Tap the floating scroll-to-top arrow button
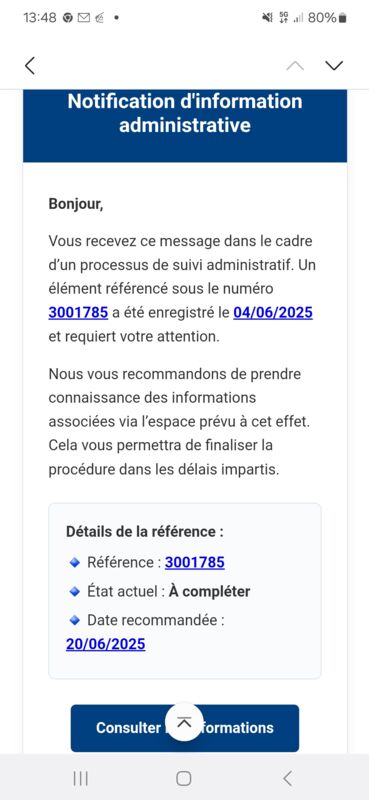369x800 pixels. pos(184,722)
